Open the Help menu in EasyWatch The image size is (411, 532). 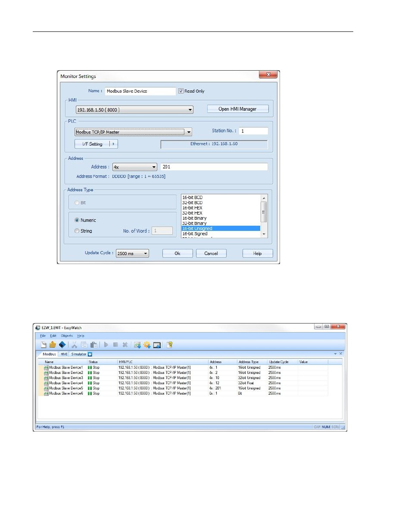(81, 336)
